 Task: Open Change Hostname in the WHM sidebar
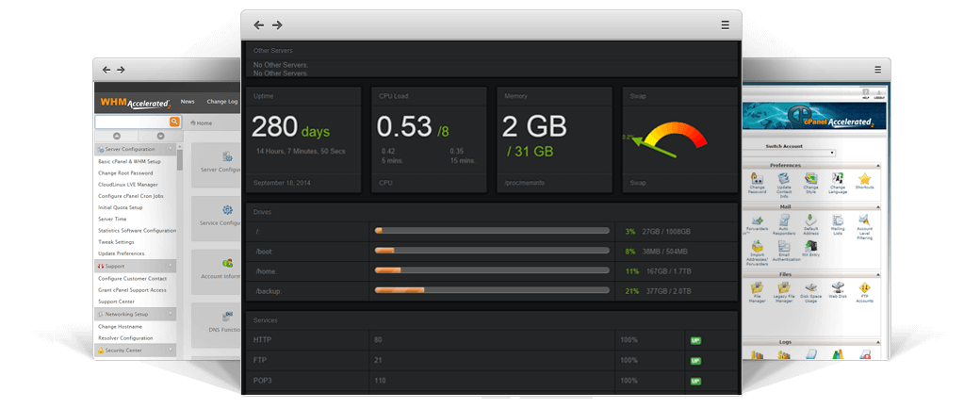click(120, 326)
